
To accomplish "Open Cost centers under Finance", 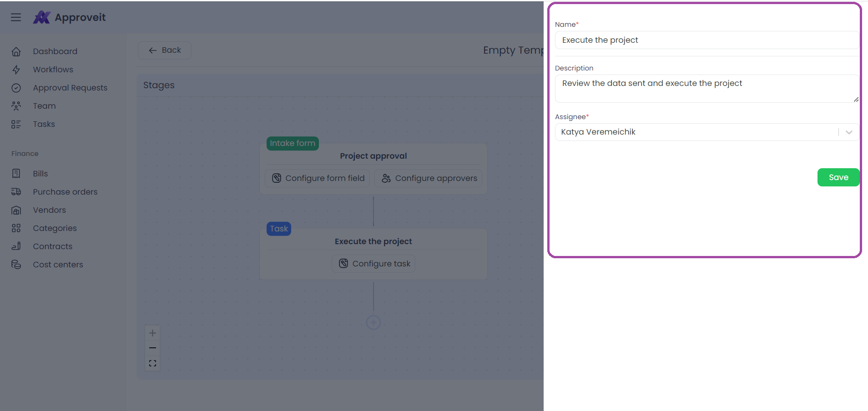I will click(x=58, y=265).
